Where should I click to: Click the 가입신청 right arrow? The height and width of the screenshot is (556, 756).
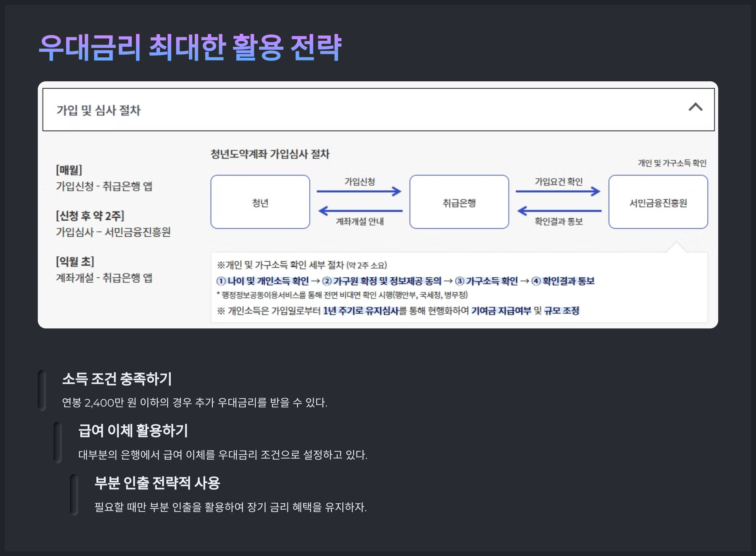[x=359, y=191]
